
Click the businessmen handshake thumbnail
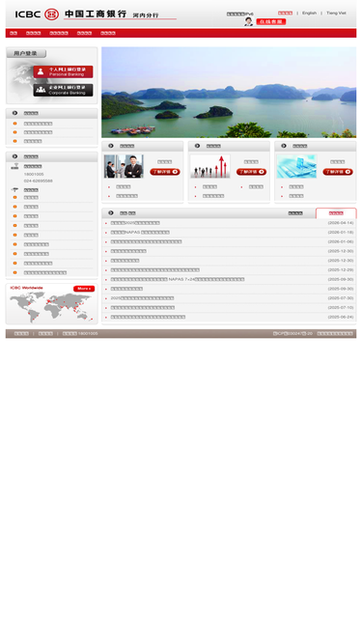(x=124, y=166)
